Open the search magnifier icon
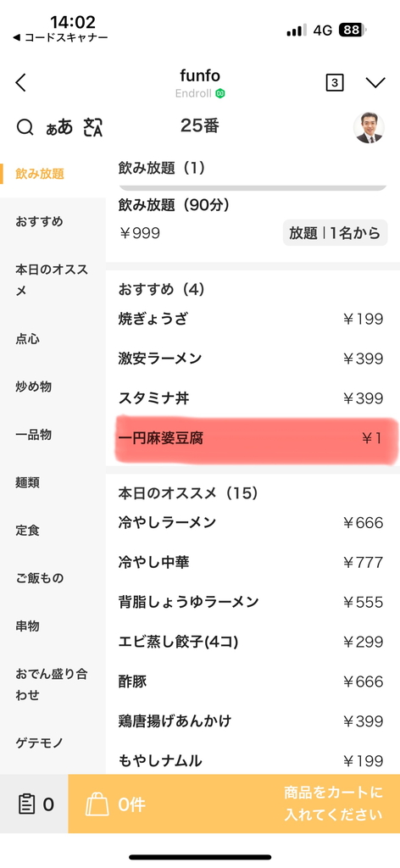400x868 pixels. [25, 127]
